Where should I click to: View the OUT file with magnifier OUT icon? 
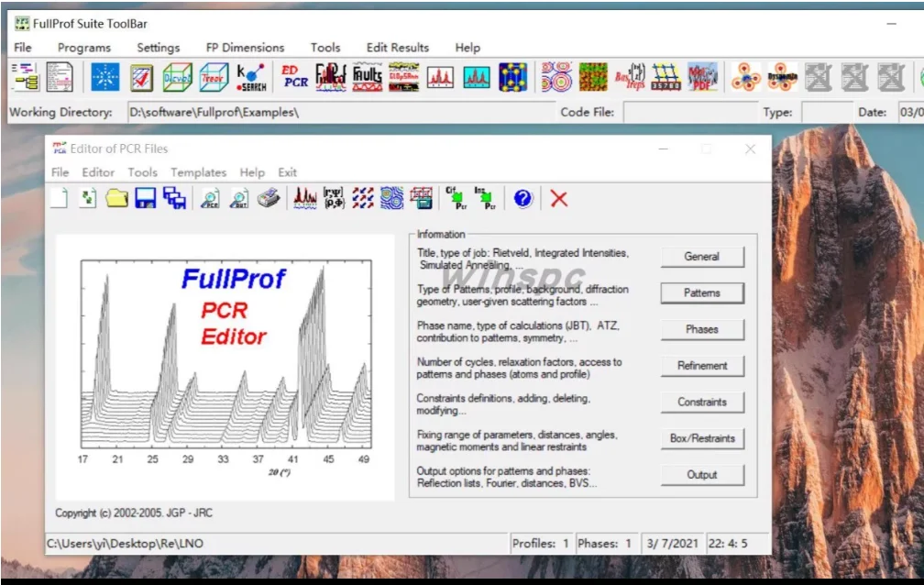point(239,198)
